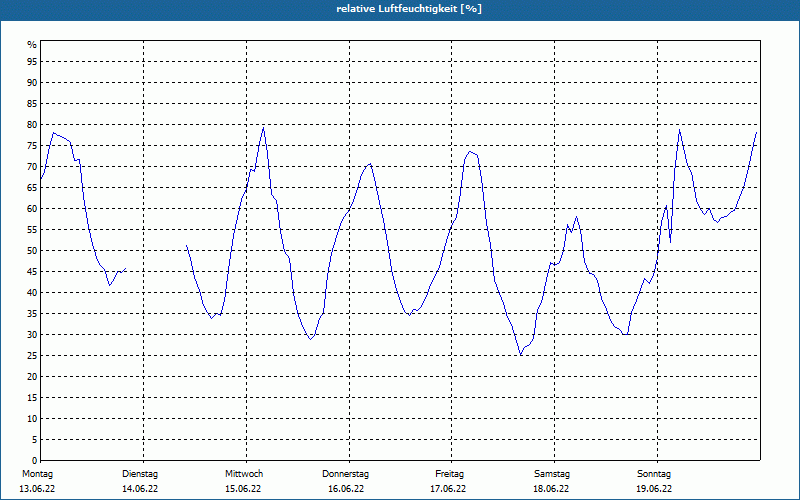Viewport: 800px width, 500px height.
Task: Select the 'Freitag' day label
Action: (x=449, y=474)
